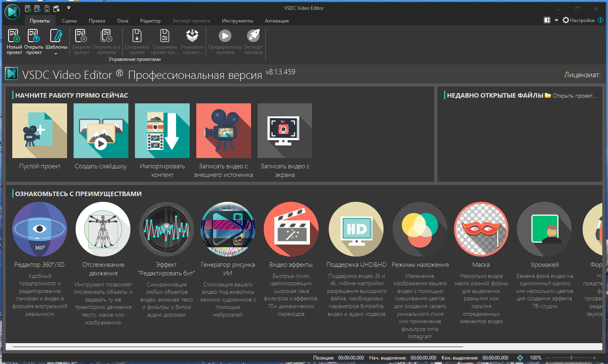Click the first quick access new project icon
608x364 pixels.
pos(28,9)
